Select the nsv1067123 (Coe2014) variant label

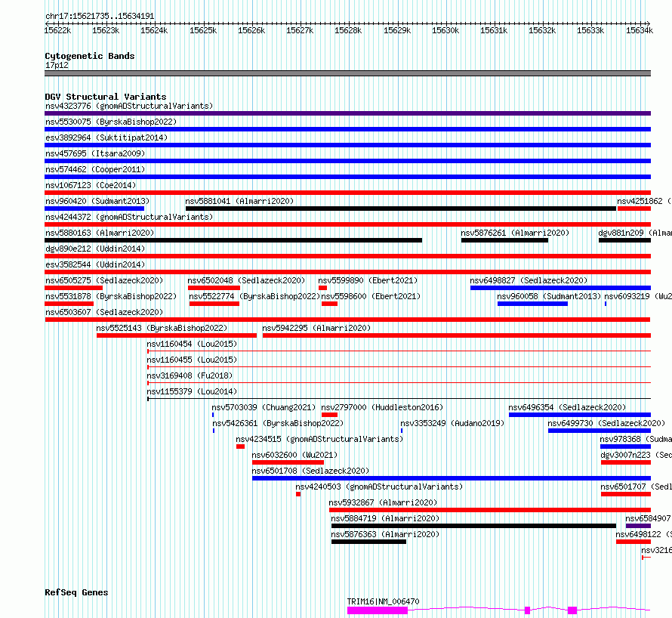(91, 185)
